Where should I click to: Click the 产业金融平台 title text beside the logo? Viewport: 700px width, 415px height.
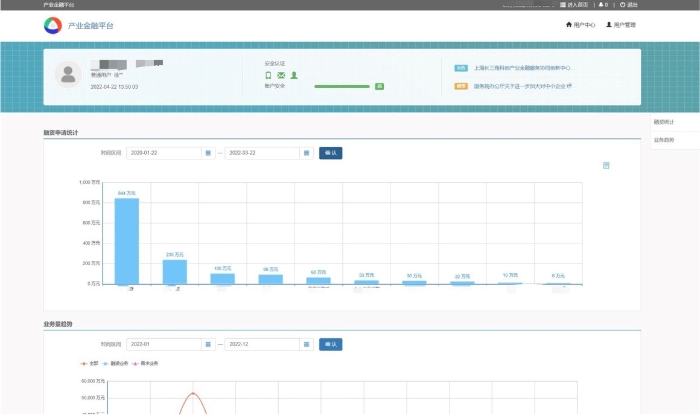91,25
